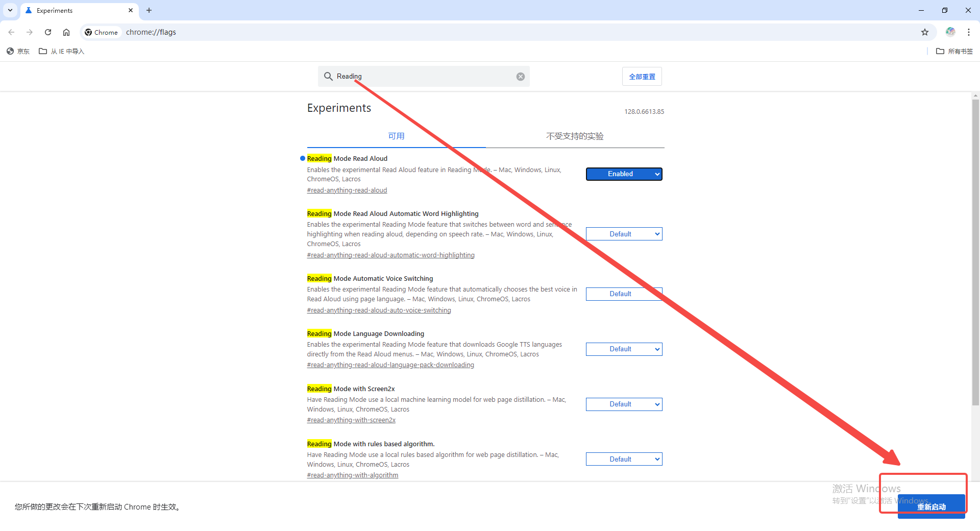The height and width of the screenshot is (531, 980).
Task: Switch to the 不受支持的实验 tab
Action: pos(575,136)
